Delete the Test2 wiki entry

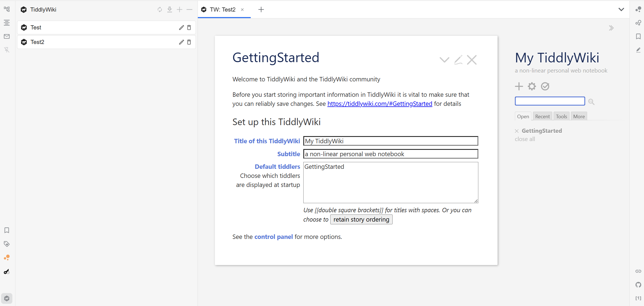[189, 42]
